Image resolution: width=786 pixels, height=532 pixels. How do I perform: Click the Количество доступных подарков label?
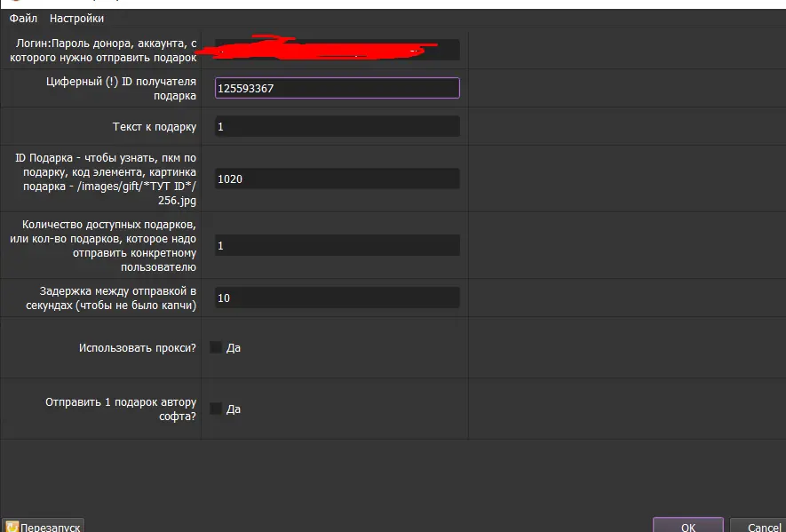[103, 246]
